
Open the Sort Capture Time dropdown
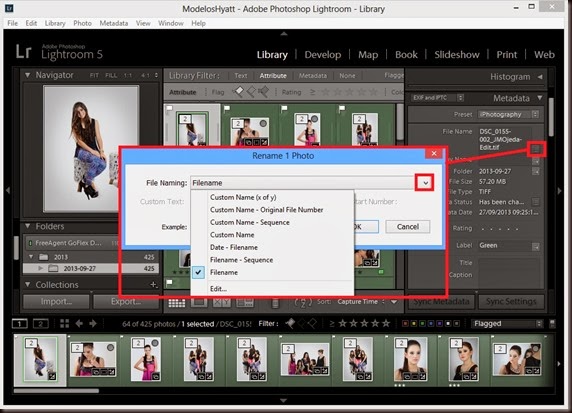(360, 302)
